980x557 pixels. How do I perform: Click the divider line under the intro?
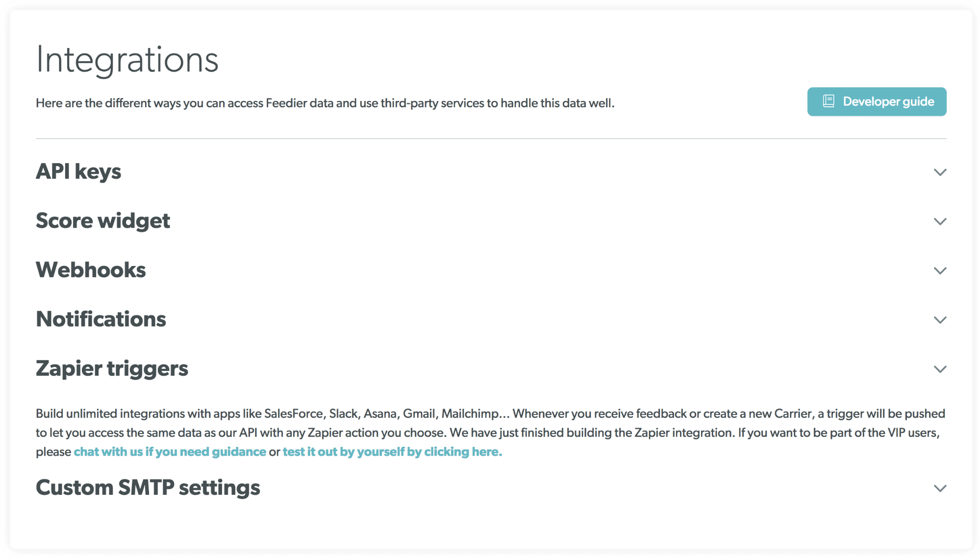(x=491, y=139)
